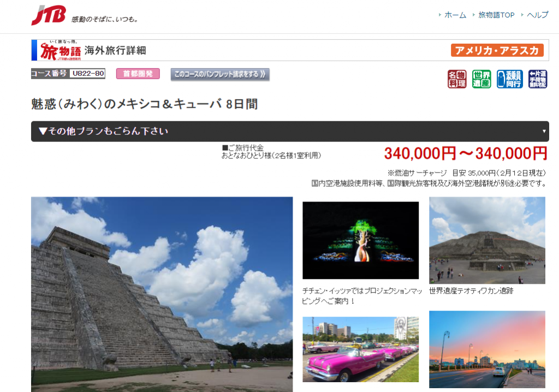Click the navy 片道手荷物無料宅配 icon
The height and width of the screenshot is (392, 559).
pyautogui.click(x=538, y=79)
